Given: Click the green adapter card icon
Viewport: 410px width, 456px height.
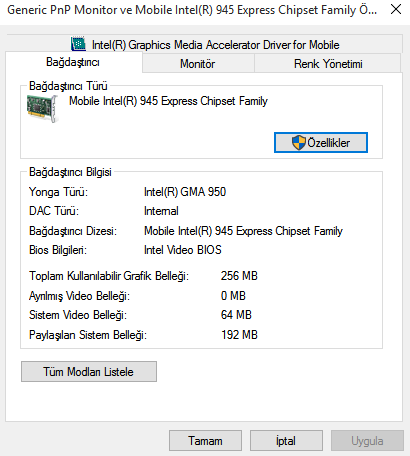Looking at the screenshot, I should 42,108.
